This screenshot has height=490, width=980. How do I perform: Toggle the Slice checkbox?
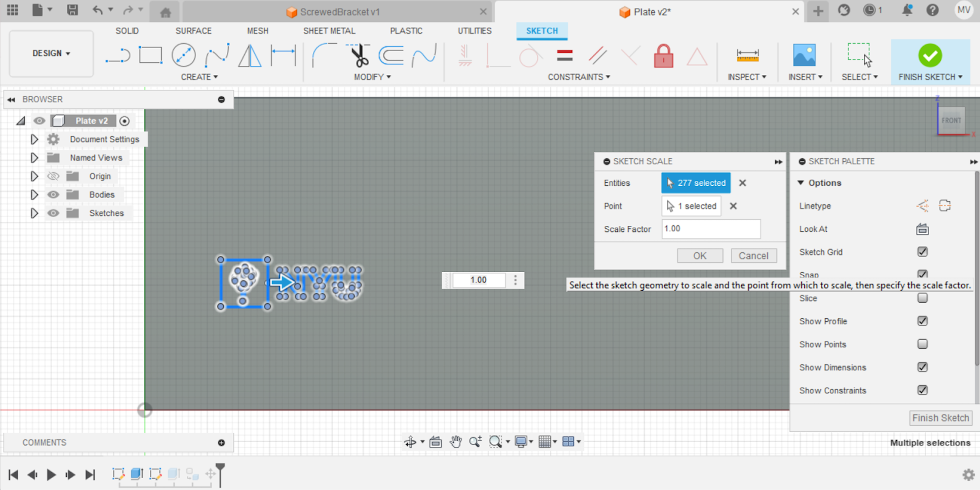coord(922,298)
